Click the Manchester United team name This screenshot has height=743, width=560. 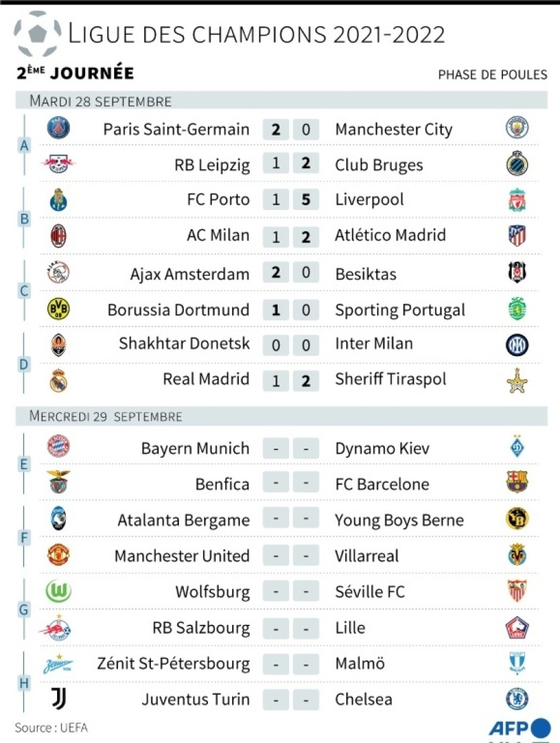(182, 556)
